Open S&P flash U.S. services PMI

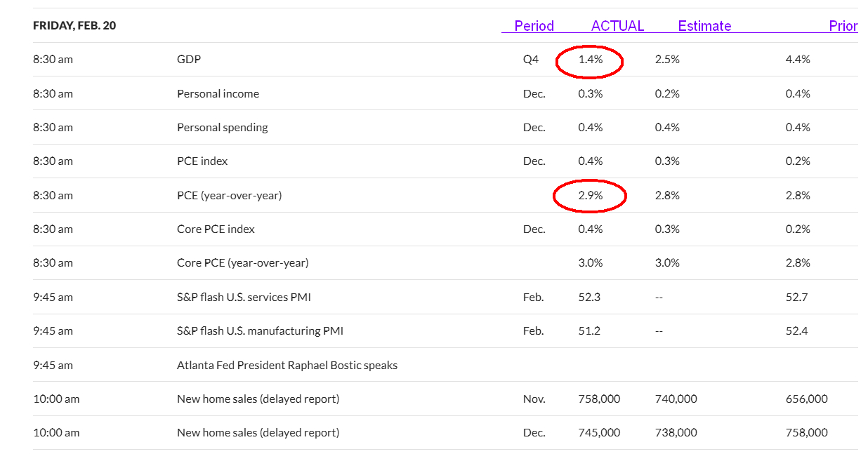click(244, 298)
